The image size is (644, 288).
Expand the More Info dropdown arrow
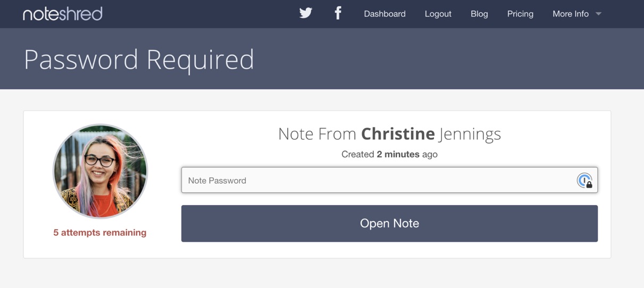599,14
